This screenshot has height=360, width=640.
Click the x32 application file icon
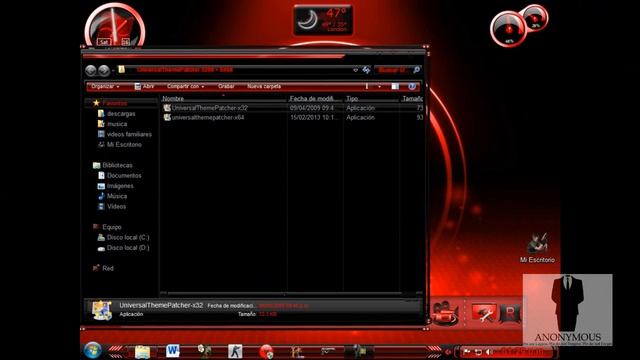click(167, 108)
